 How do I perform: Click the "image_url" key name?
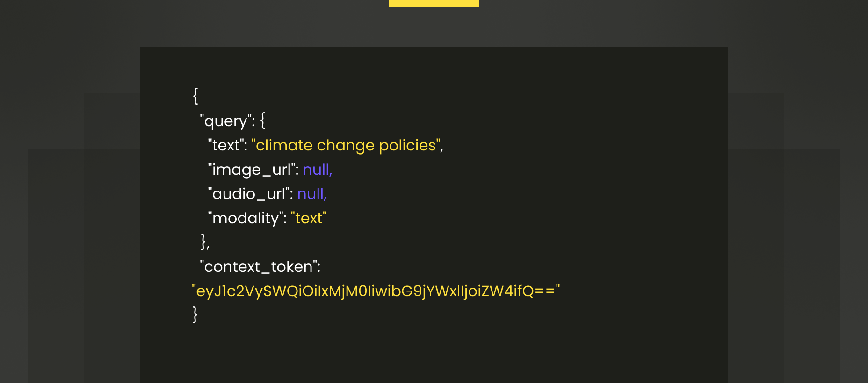pos(252,170)
